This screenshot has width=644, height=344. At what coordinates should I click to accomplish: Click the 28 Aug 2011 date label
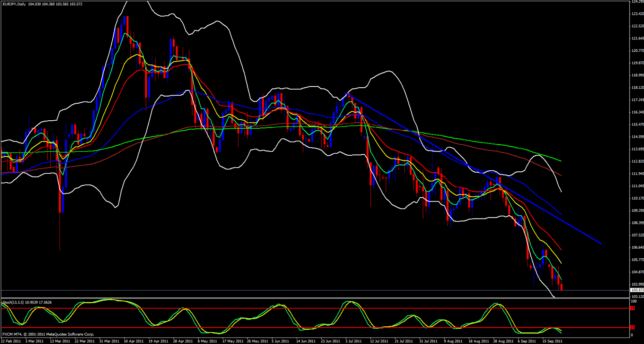coord(503,341)
